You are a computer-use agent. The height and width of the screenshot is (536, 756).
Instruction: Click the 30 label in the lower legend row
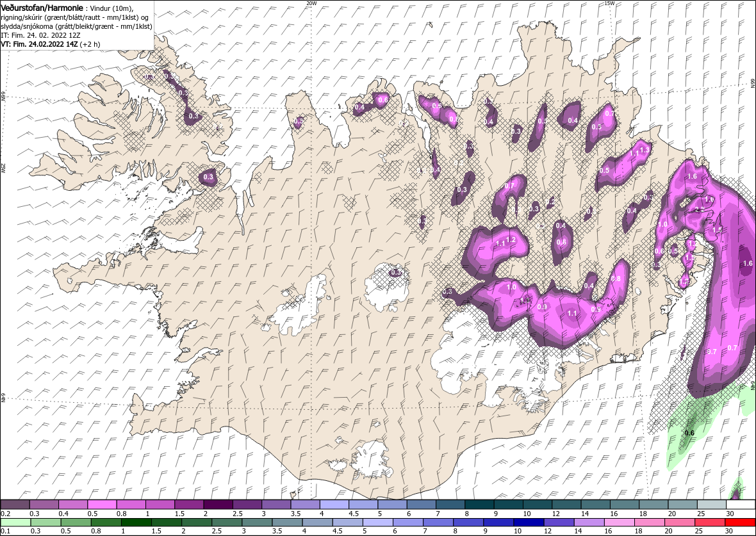[x=729, y=531]
